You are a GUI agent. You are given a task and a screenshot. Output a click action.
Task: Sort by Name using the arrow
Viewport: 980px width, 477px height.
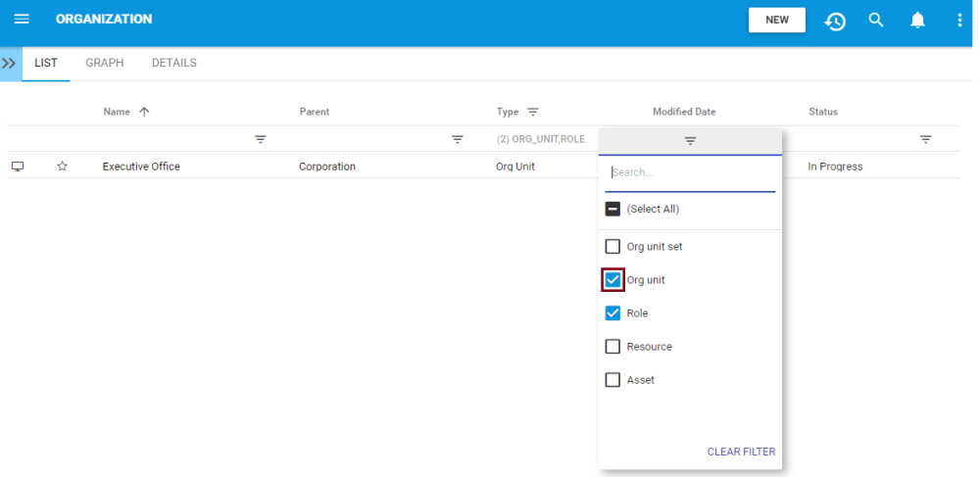pyautogui.click(x=144, y=112)
